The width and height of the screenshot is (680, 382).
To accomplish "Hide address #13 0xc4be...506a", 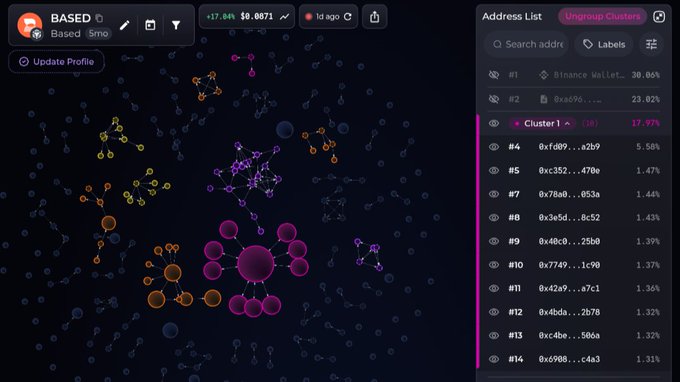I will tap(494, 336).
